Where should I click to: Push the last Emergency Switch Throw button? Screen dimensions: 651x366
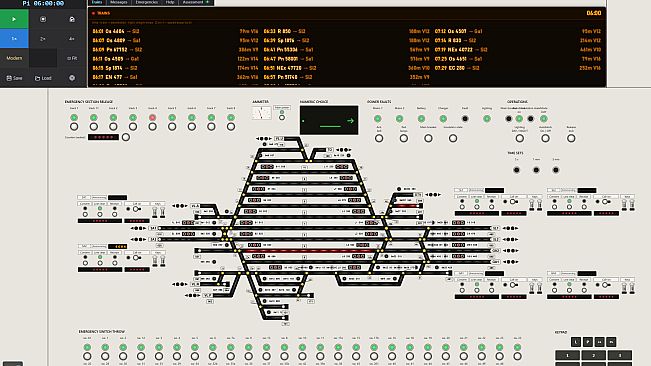click(517, 356)
